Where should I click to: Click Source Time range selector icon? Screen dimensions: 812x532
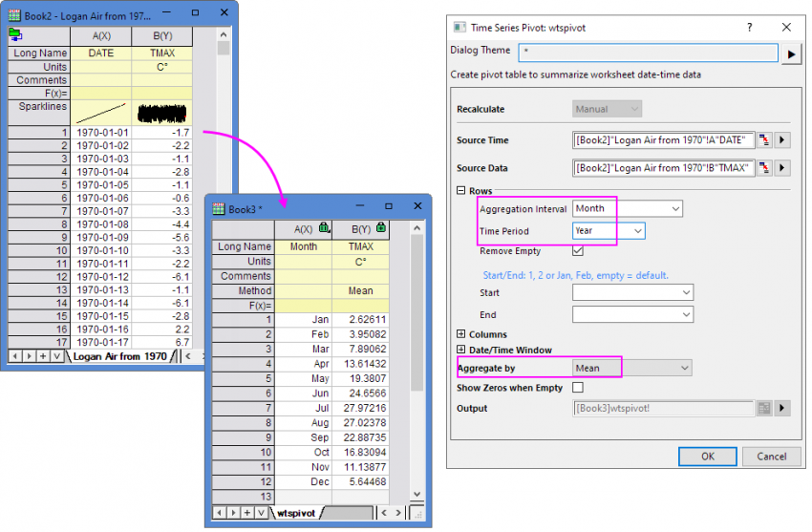[765, 140]
